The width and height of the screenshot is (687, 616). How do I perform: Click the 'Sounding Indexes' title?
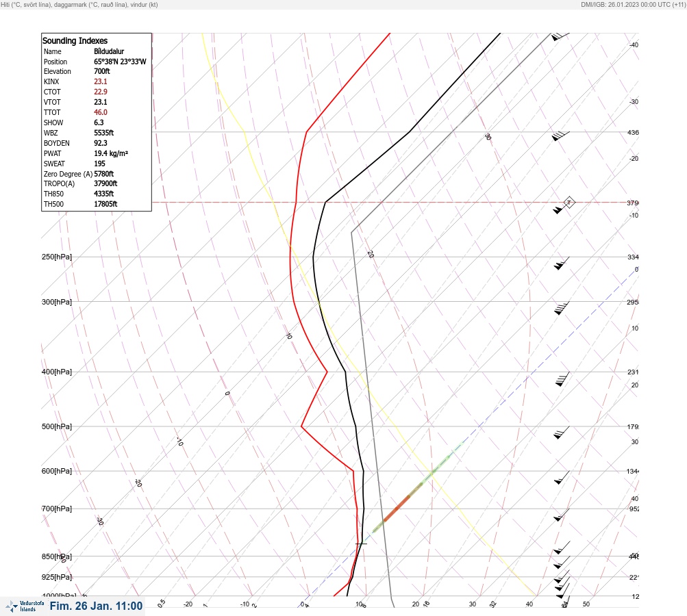[x=75, y=40]
